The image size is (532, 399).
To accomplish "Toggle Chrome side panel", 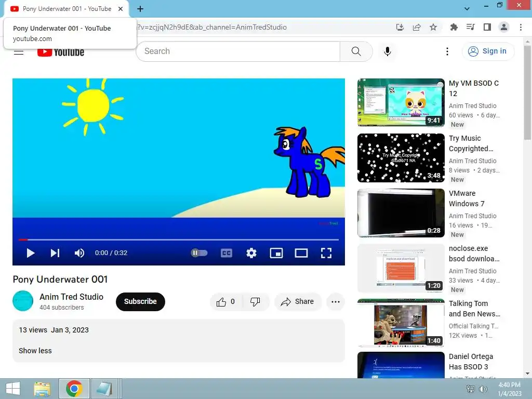I will click(487, 27).
